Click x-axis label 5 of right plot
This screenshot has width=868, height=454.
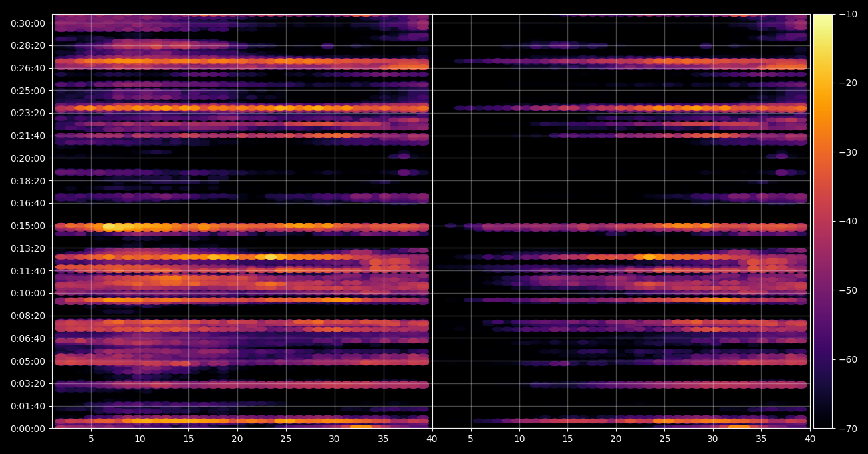(470, 439)
